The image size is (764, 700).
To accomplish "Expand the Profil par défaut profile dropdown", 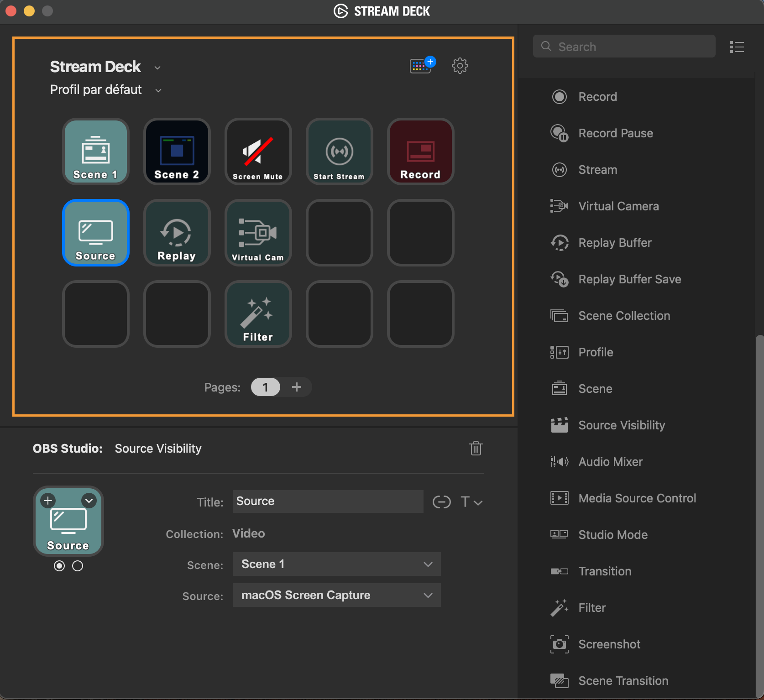I will (158, 90).
